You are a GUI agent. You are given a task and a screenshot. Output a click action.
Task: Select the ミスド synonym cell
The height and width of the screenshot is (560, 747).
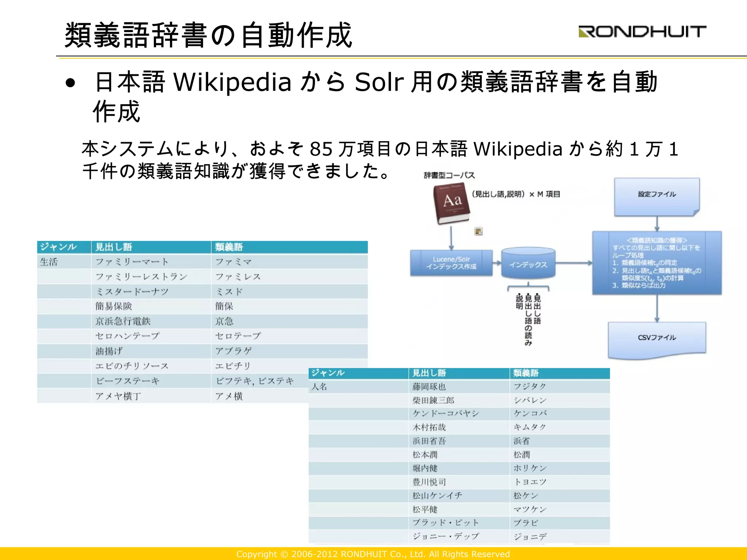coord(289,292)
